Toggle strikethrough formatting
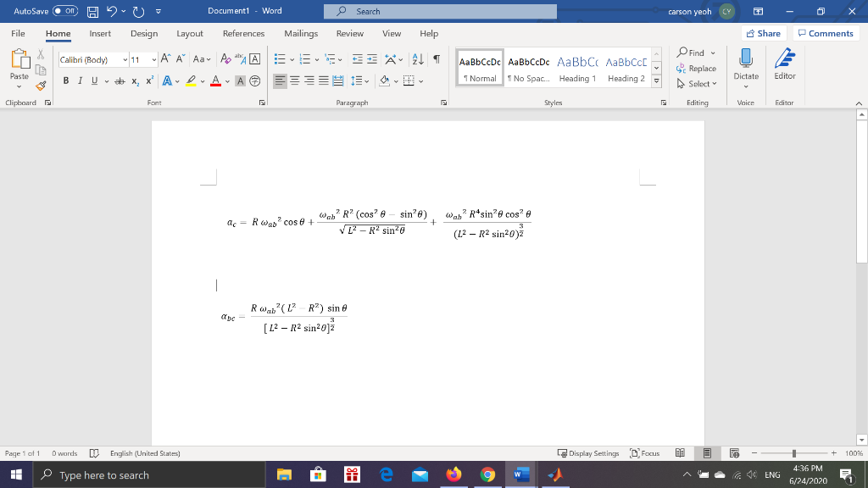 (x=120, y=80)
